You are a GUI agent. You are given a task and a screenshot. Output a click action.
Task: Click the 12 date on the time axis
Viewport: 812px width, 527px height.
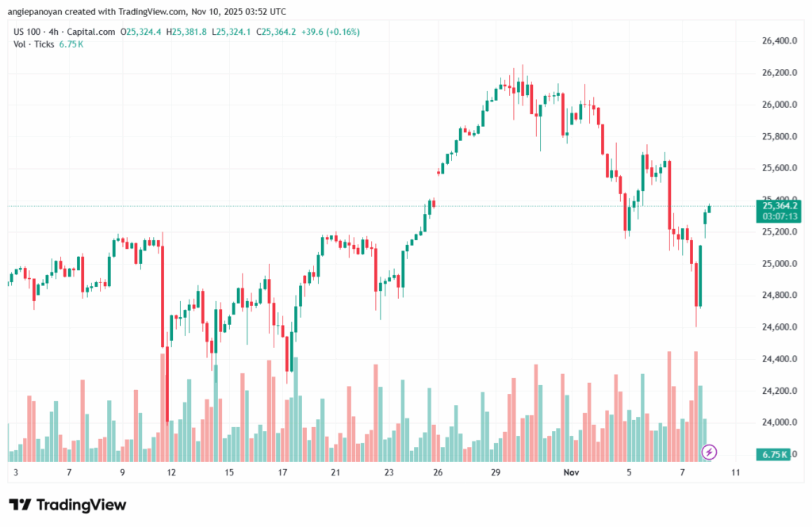point(171,472)
